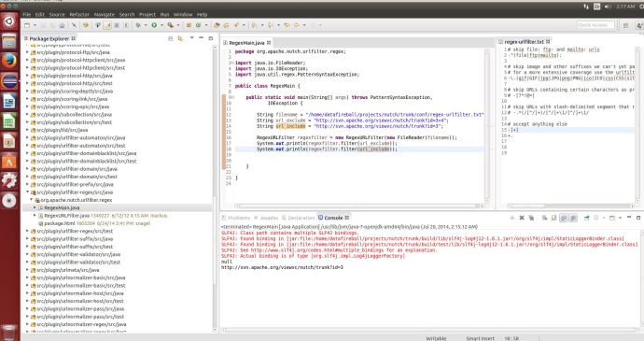Open the Project menu

coord(147,14)
